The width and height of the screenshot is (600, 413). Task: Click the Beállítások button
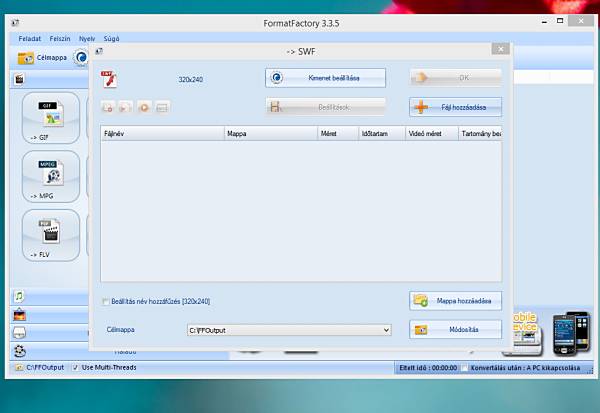click(x=325, y=107)
